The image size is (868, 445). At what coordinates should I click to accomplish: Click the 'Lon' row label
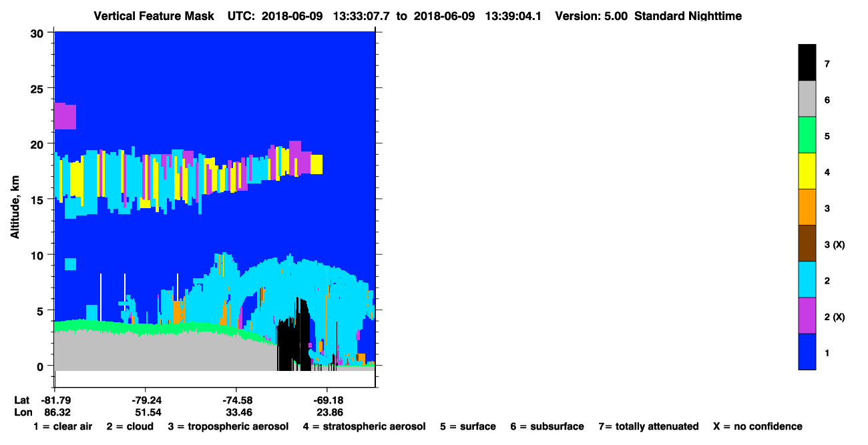(23, 412)
